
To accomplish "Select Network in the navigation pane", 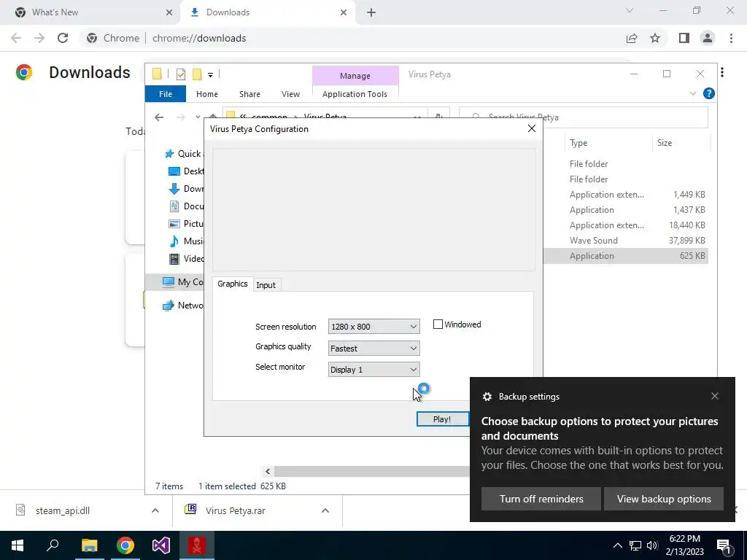I will (x=183, y=306).
